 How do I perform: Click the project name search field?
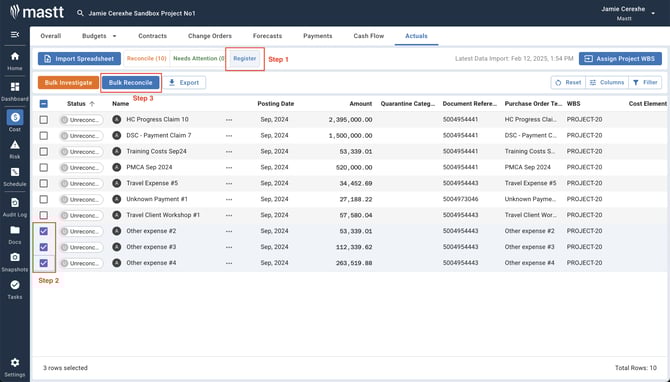coord(142,13)
